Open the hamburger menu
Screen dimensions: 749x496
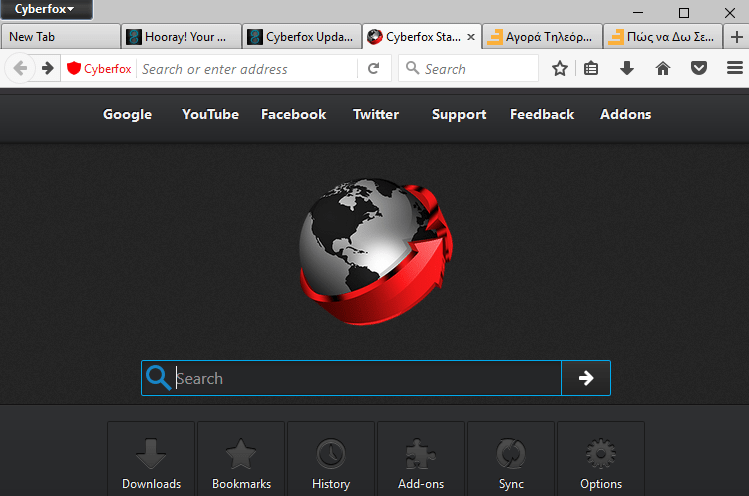(735, 68)
